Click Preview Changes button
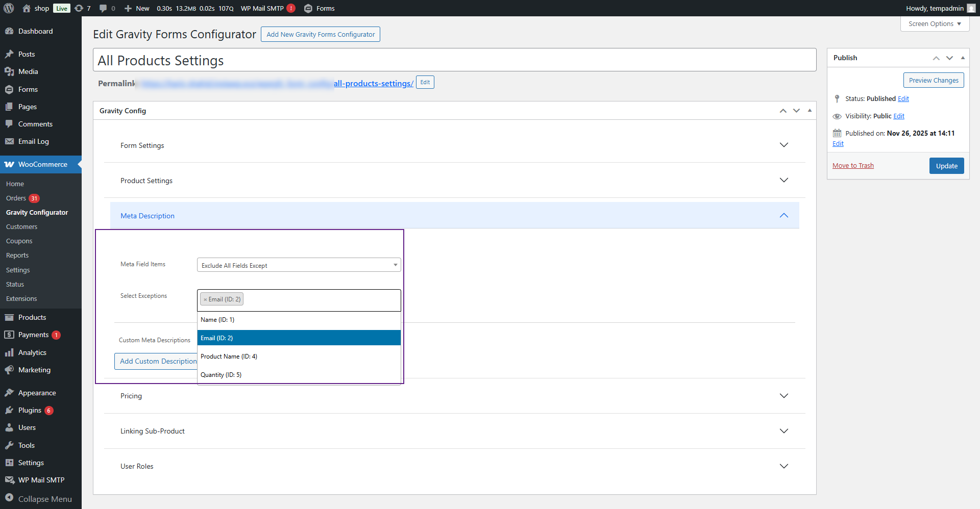Viewport: 980px width, 509px height. tap(934, 80)
